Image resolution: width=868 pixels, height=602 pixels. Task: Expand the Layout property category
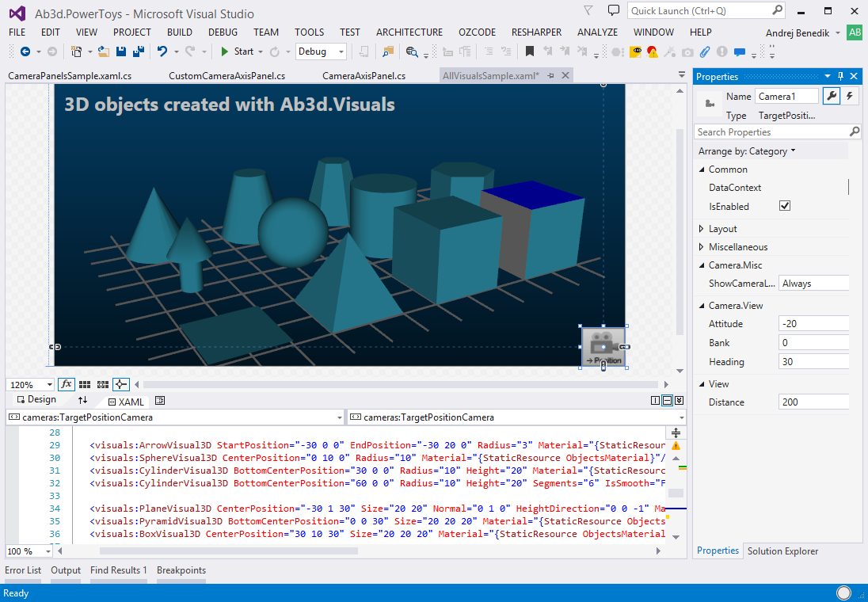coord(722,228)
